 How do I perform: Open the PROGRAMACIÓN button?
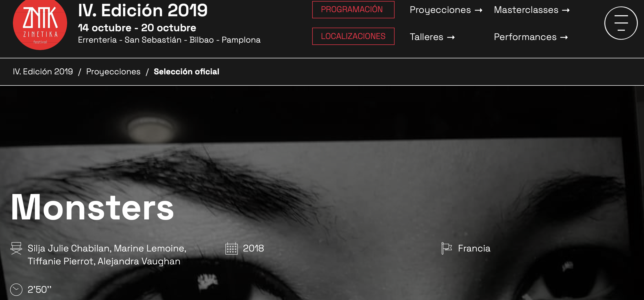tap(353, 10)
